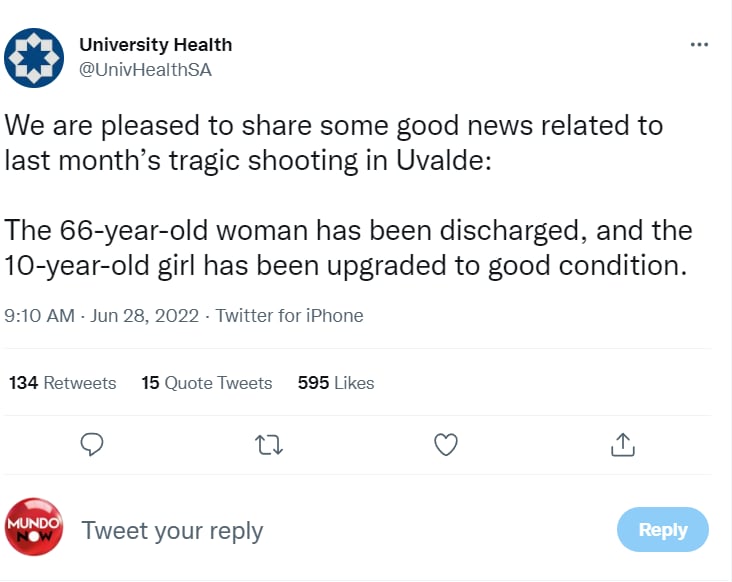This screenshot has width=732, height=582.
Task: Open the University Health profile avatar
Action: pyautogui.click(x=34, y=58)
